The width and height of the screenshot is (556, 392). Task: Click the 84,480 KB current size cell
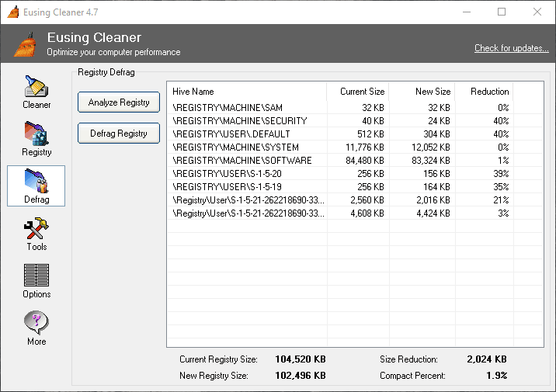point(365,161)
